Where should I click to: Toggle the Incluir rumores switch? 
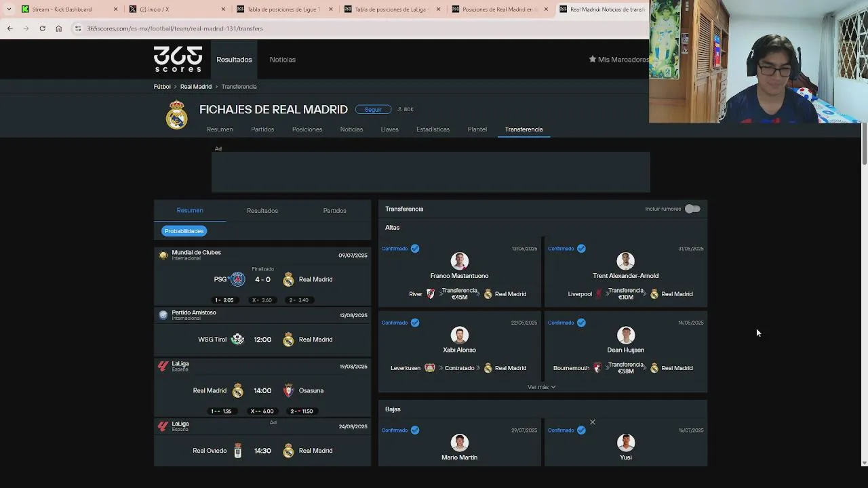tap(692, 209)
